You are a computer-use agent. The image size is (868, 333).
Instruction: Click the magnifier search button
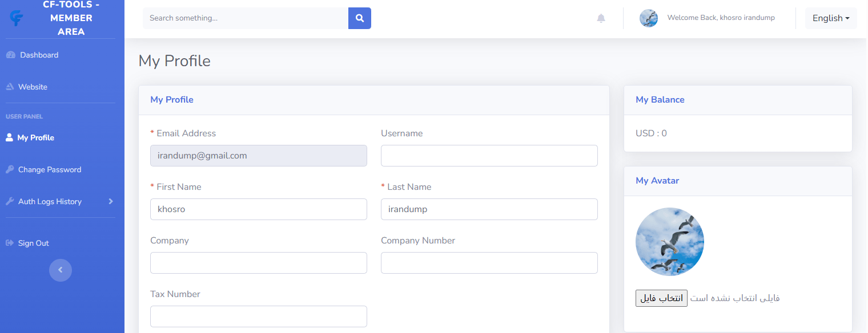pos(360,18)
